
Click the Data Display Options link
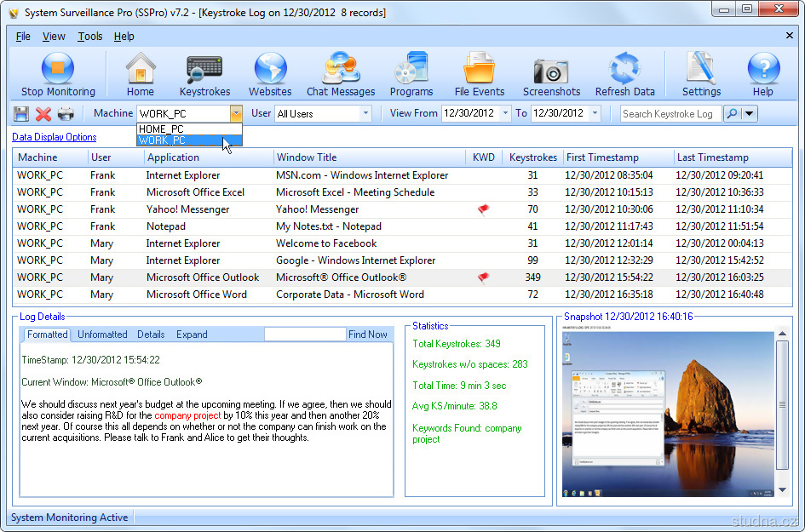54,137
